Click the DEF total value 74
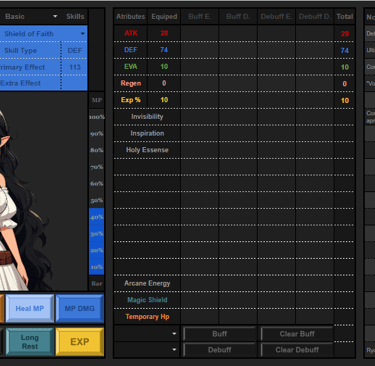The height and width of the screenshot is (366, 375). coord(345,50)
